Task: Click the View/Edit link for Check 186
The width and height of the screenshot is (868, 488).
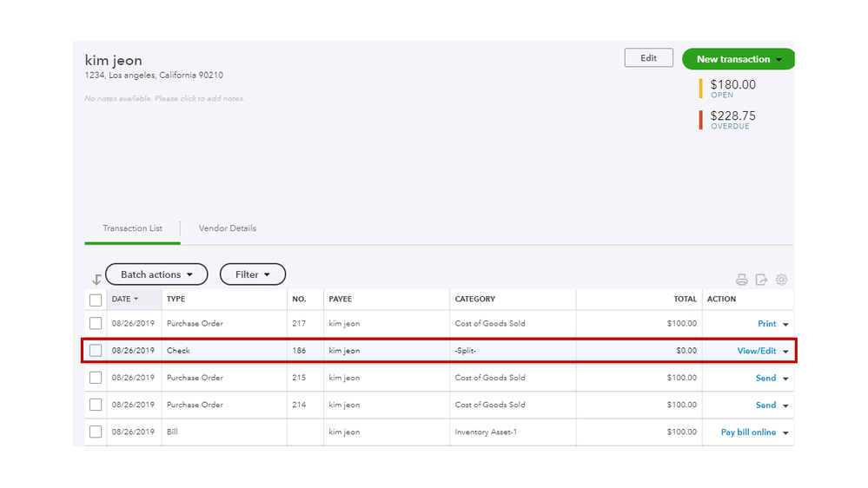Action: click(x=756, y=351)
